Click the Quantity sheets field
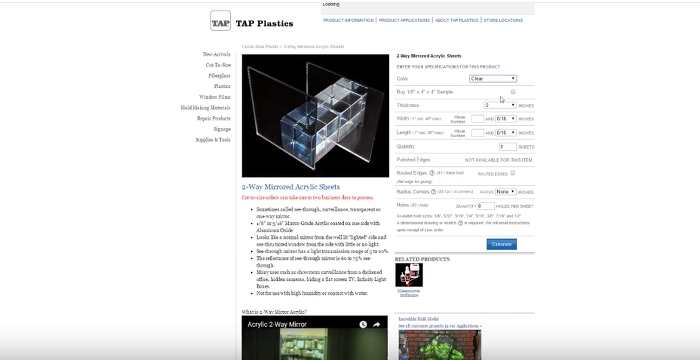 point(508,147)
